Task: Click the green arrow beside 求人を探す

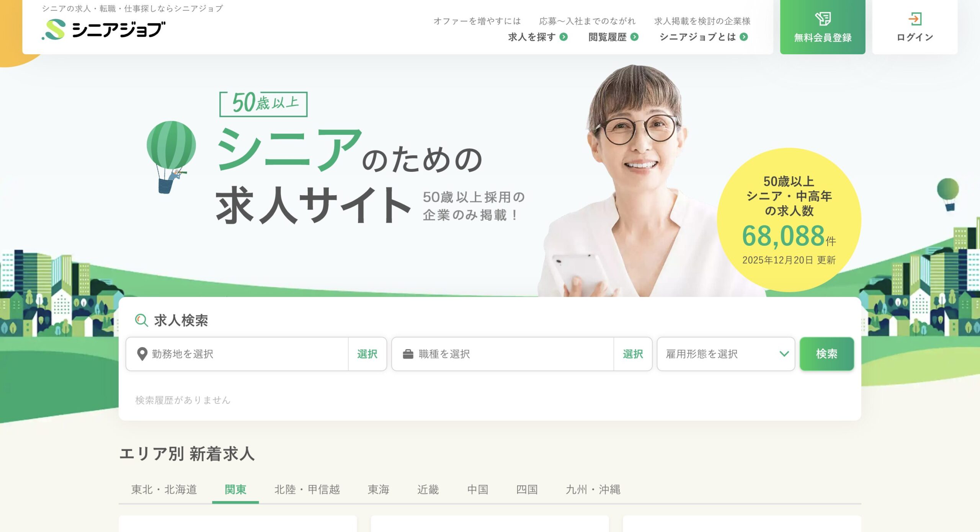Action: tap(563, 37)
